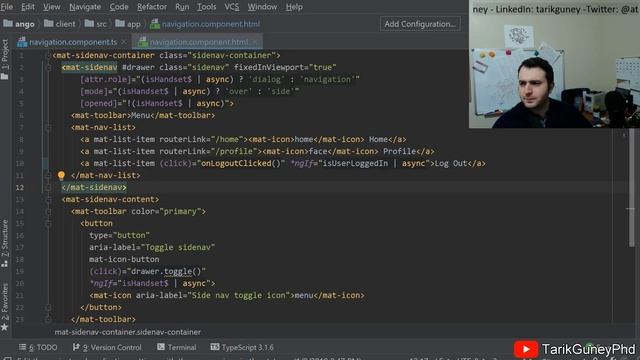Click mat-icon-button attribute on line 18
Screen dimensions: 640x360
tap(124, 260)
